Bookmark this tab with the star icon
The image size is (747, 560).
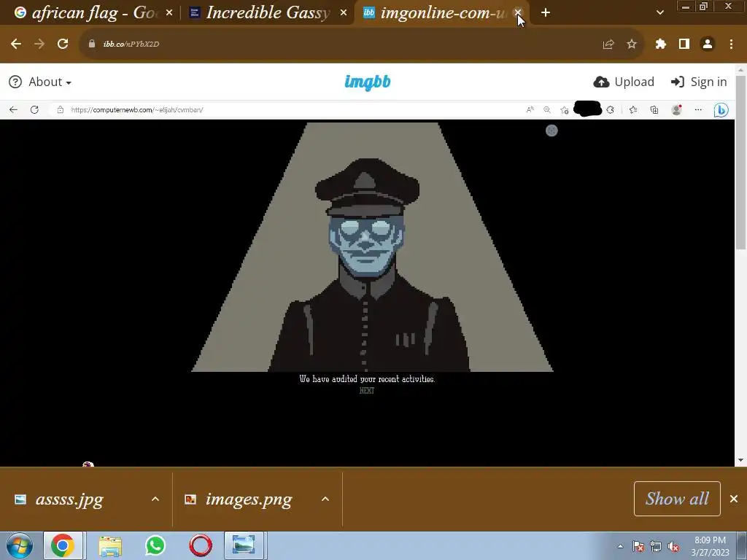pyautogui.click(x=632, y=44)
